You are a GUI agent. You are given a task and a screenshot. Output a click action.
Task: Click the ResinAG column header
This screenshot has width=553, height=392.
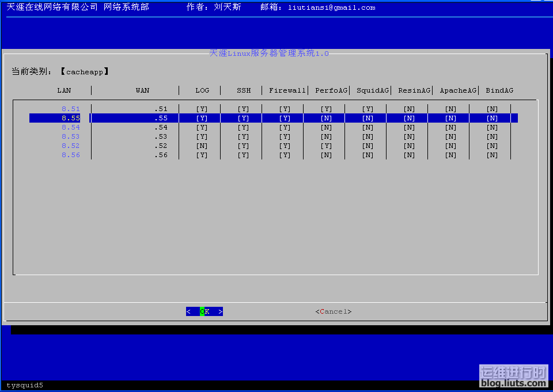coord(414,90)
